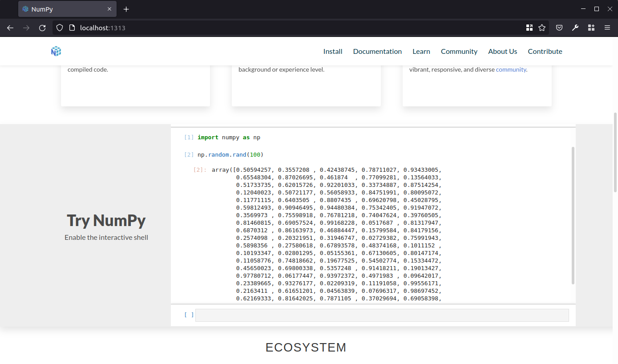Click the [1] cell prompt label
Viewport: 618px width, 364px height.
point(189,138)
